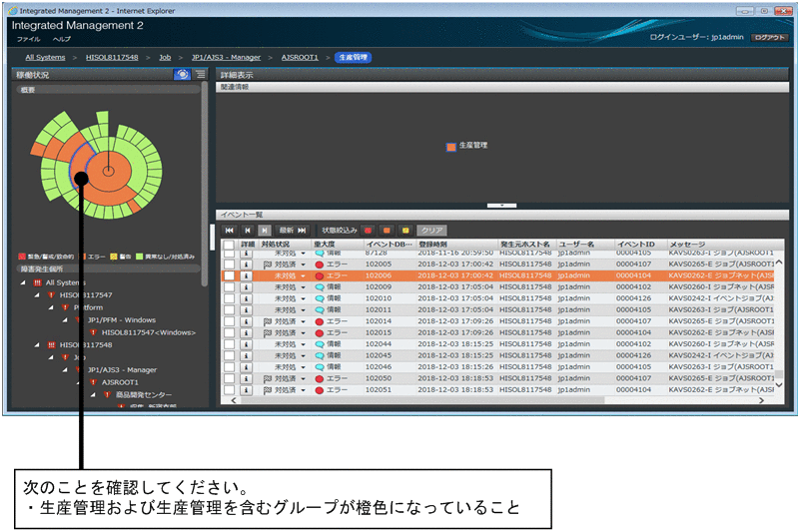Click info bubble severity icon of event 102009
The width and height of the screenshot is (802, 532).
click(320, 287)
